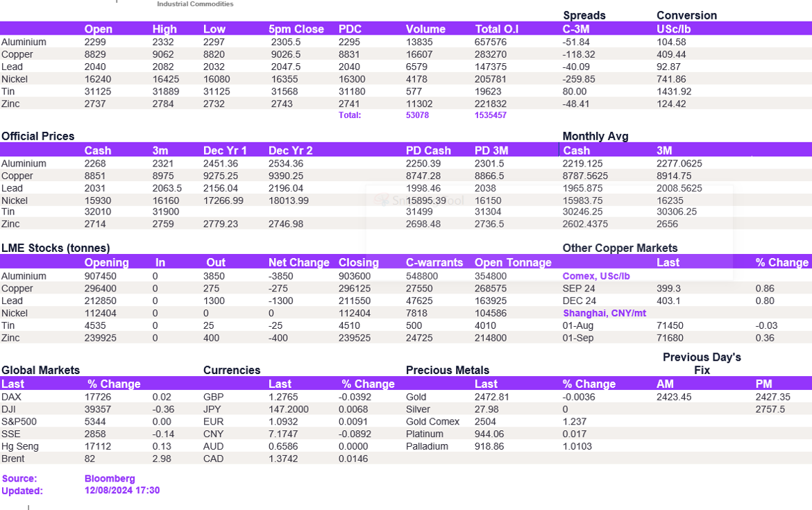Screen dimensions: 812x510
Task: Click the JPY rate 147.2000
Action: pos(289,410)
